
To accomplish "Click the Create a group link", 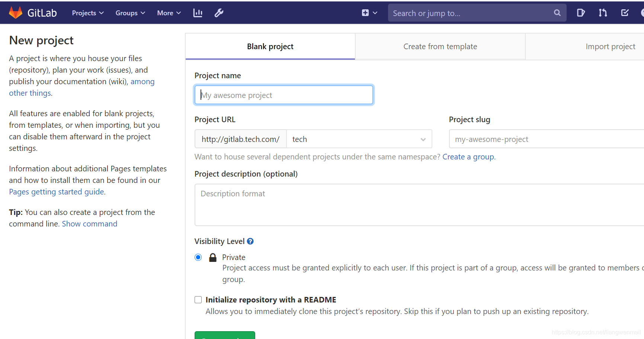I will 468,156.
